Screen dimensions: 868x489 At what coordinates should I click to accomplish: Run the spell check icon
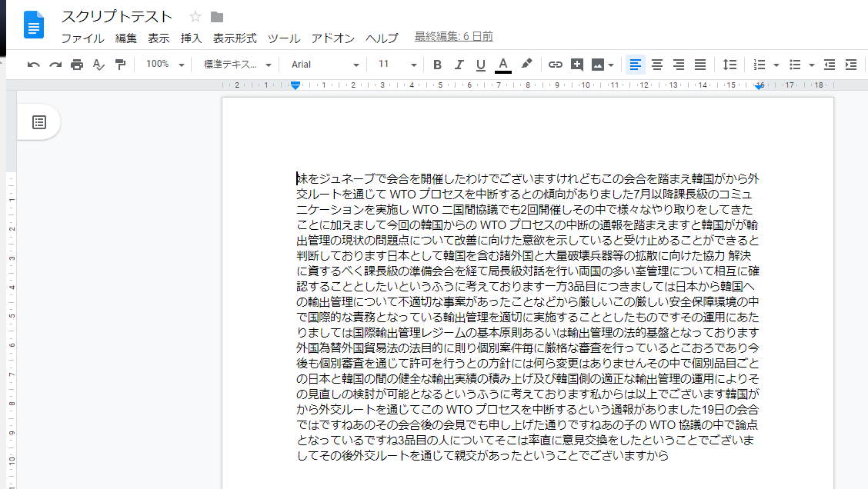click(98, 65)
